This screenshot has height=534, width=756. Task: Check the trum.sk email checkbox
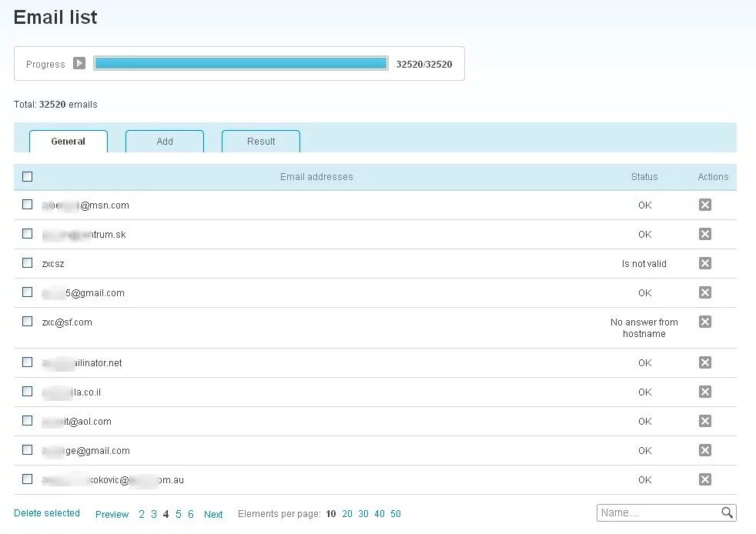click(28, 233)
